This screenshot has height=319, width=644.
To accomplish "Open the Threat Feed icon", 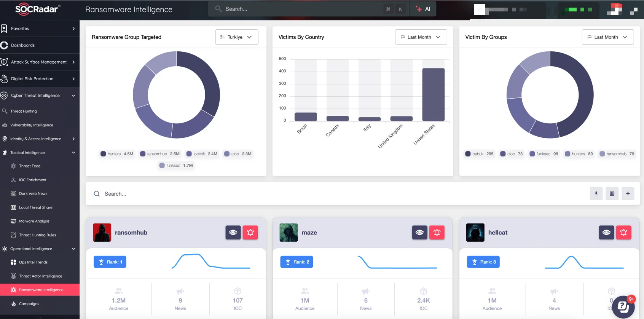I will [x=13, y=166].
